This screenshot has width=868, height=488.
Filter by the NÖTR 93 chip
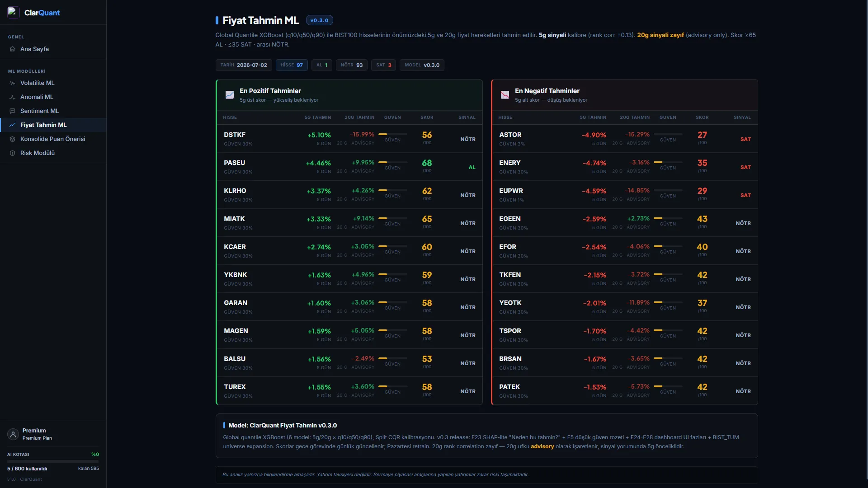point(352,65)
